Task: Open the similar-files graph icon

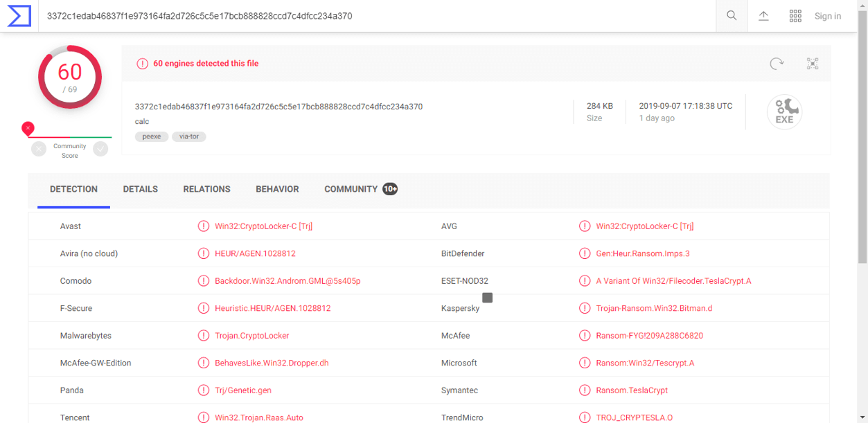Action: [x=813, y=64]
